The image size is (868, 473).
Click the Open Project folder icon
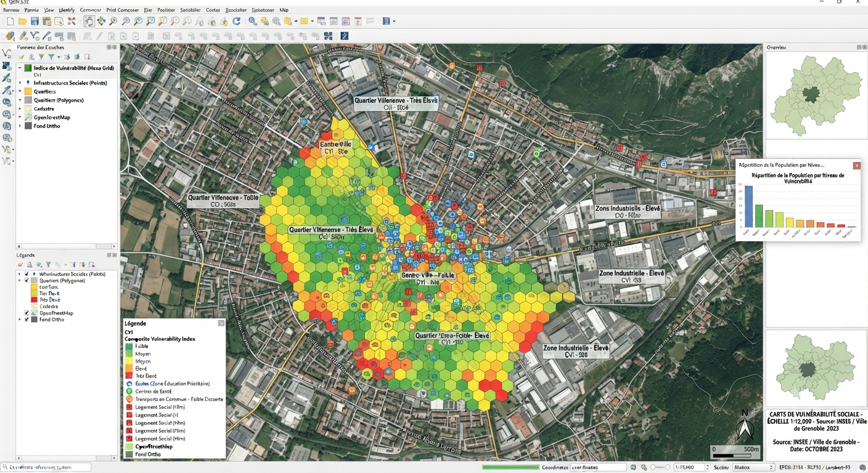tap(22, 21)
